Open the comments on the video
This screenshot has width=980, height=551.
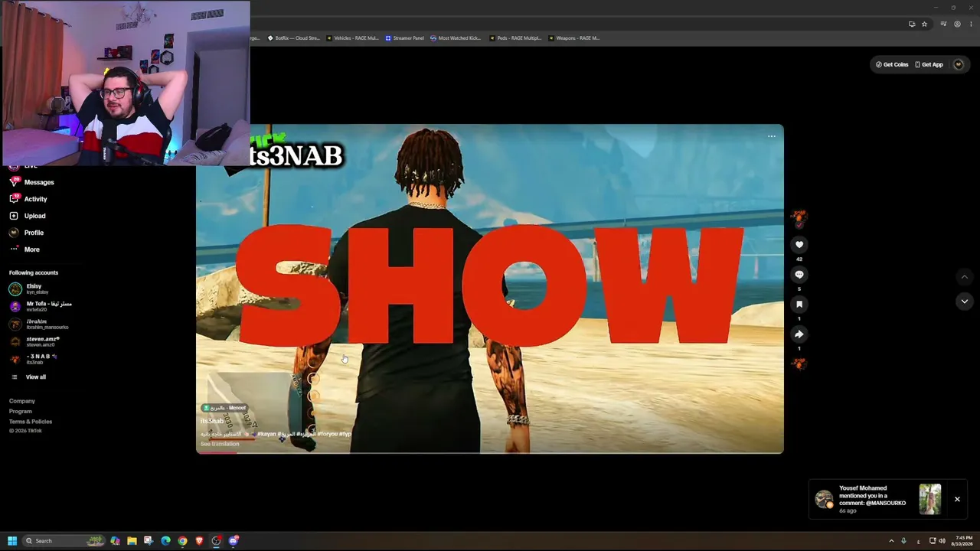pyautogui.click(x=799, y=275)
